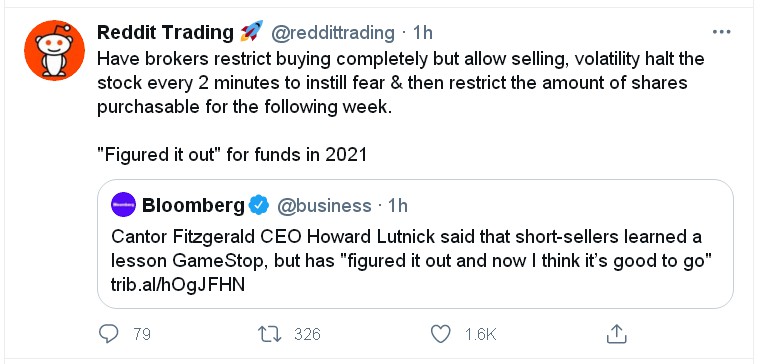
Task: Click the Bloomberg purple avatar logo
Action: (123, 205)
